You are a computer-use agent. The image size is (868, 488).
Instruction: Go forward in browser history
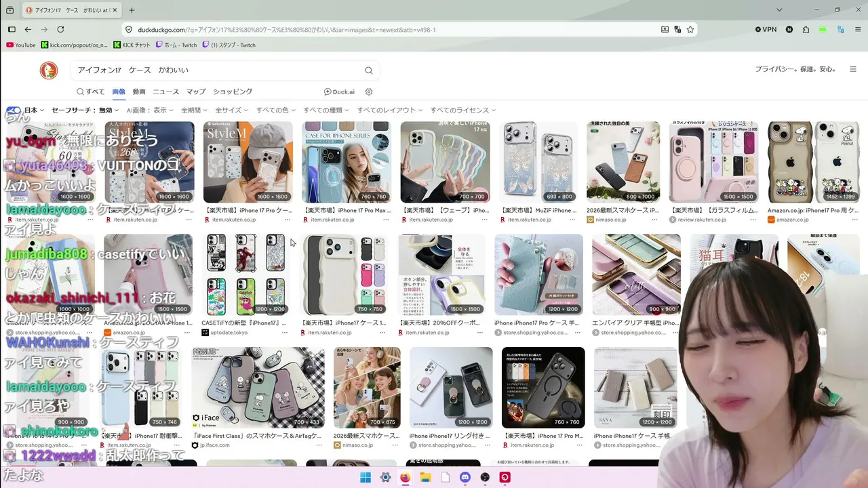pos(44,30)
